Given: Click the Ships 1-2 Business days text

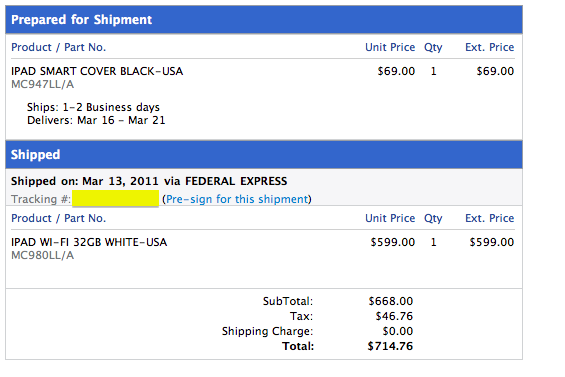Looking at the screenshot, I should coord(93,107).
